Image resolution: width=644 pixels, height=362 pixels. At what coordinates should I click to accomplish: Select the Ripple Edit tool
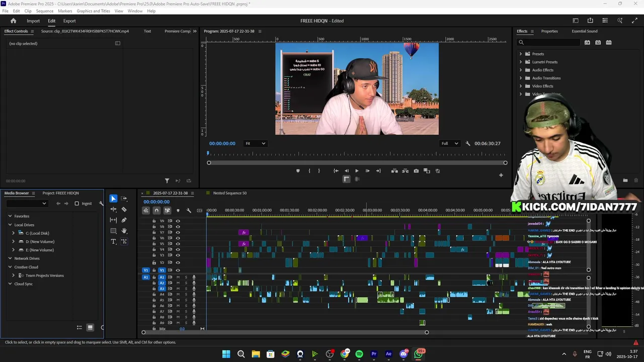click(113, 209)
